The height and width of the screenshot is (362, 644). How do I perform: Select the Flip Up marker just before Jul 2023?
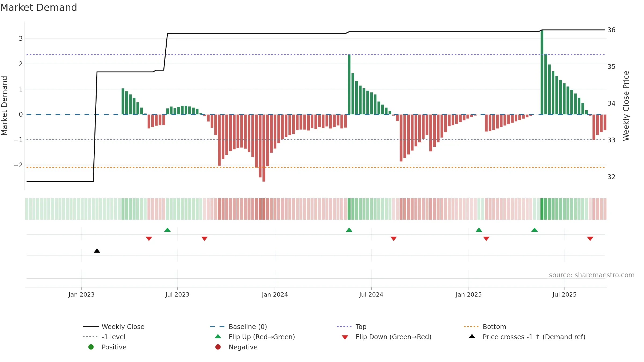click(x=167, y=230)
